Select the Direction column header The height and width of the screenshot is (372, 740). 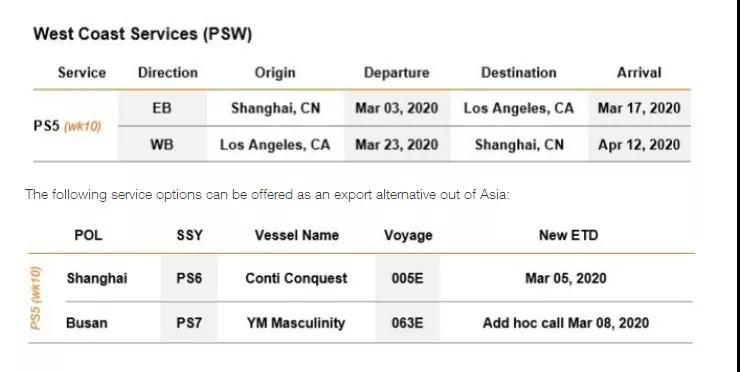pos(168,73)
